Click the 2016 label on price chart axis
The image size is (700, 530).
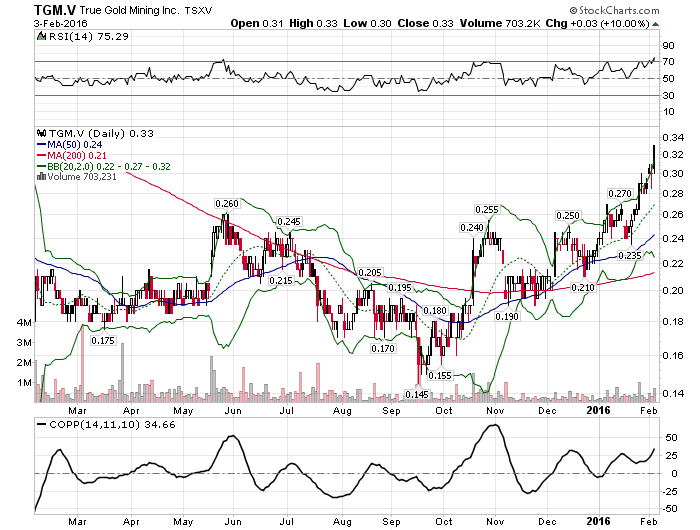click(x=598, y=410)
